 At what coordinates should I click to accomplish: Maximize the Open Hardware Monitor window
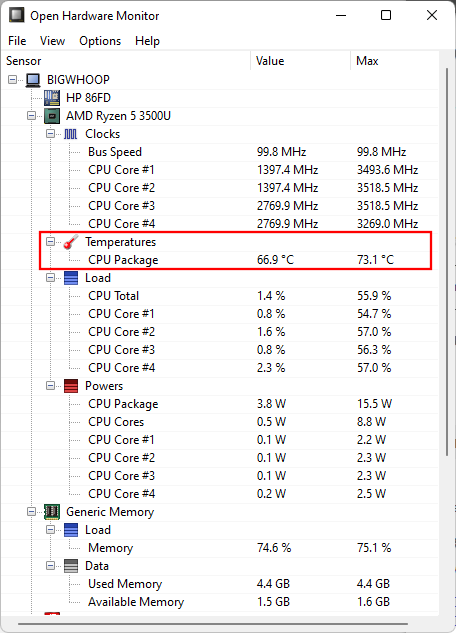(x=386, y=15)
